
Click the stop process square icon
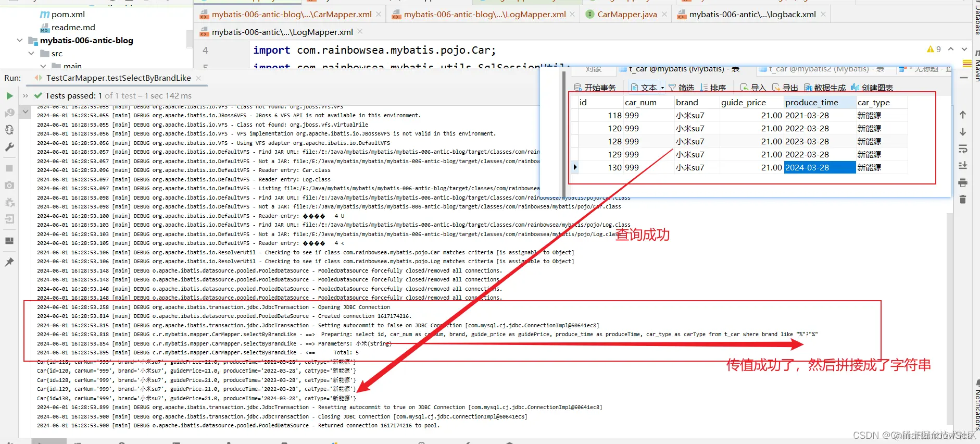tap(9, 168)
